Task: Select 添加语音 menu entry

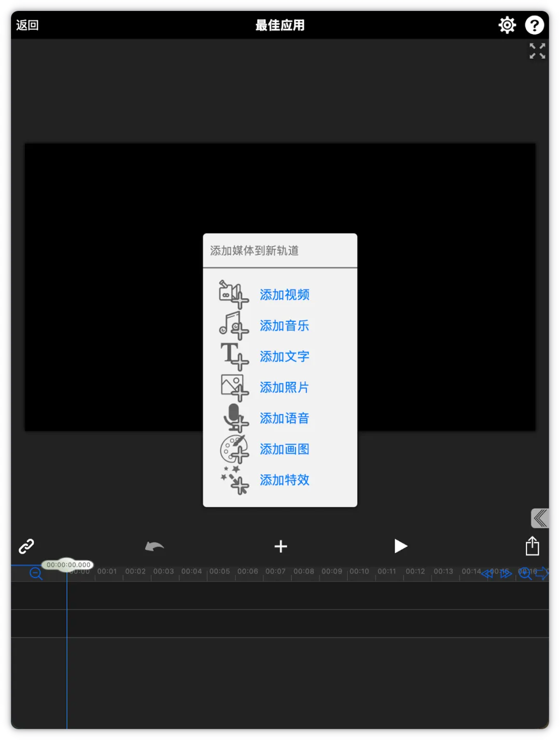Action: coord(284,418)
